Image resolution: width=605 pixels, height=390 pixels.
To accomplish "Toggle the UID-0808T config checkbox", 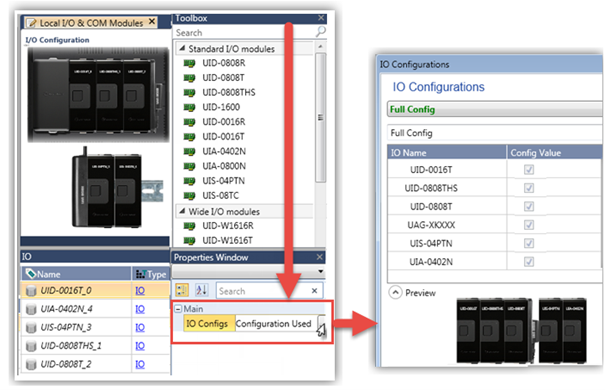I will [529, 206].
